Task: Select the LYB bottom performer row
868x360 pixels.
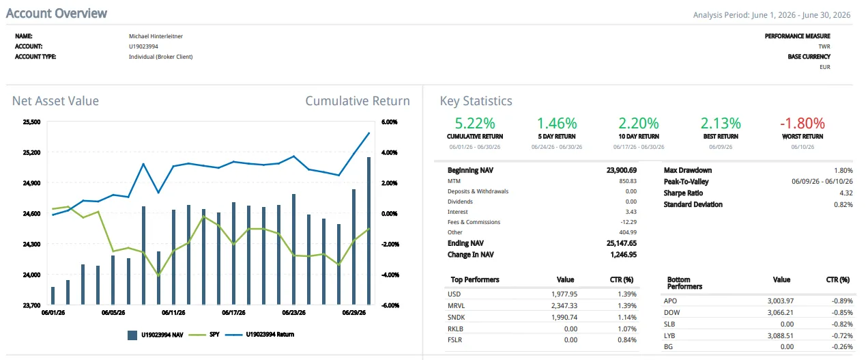Action: tap(757, 335)
